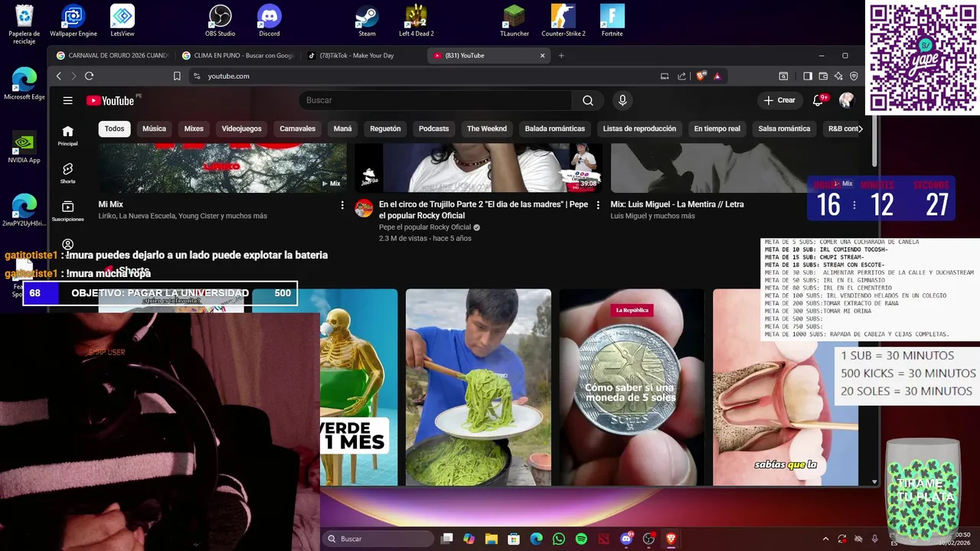This screenshot has height=551, width=980.
Task: Open a new browser tab
Action: tap(561, 56)
